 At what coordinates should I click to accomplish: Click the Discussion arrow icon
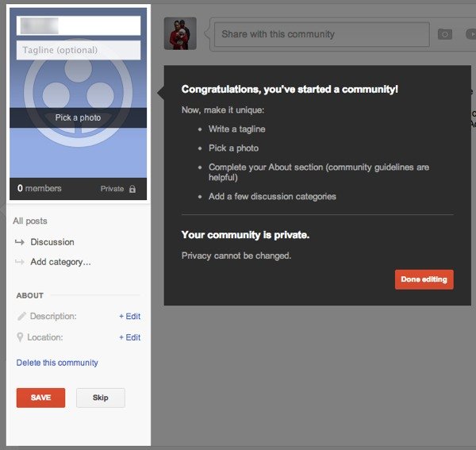[x=20, y=242]
